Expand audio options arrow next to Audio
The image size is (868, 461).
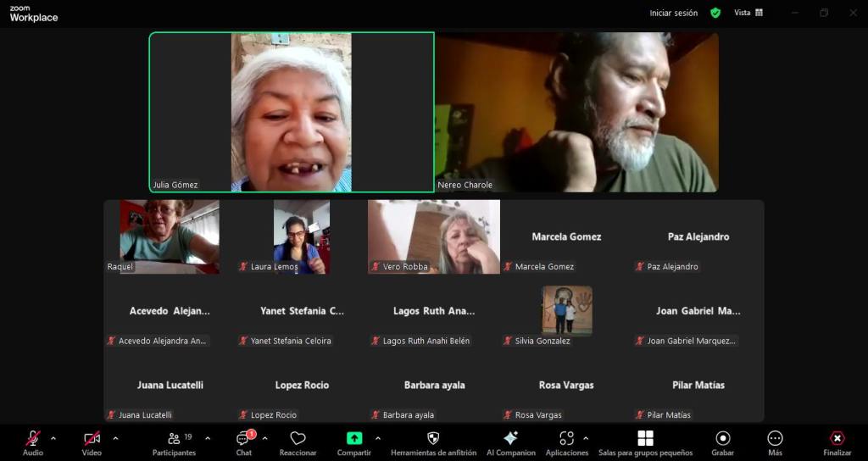(53, 438)
